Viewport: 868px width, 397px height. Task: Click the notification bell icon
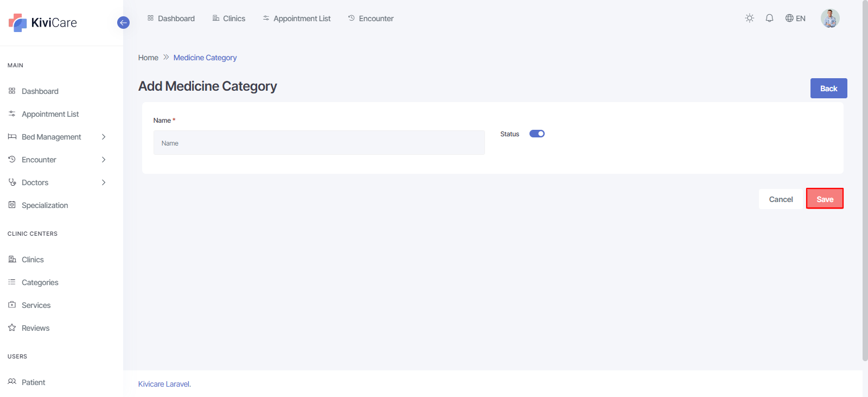pos(769,18)
